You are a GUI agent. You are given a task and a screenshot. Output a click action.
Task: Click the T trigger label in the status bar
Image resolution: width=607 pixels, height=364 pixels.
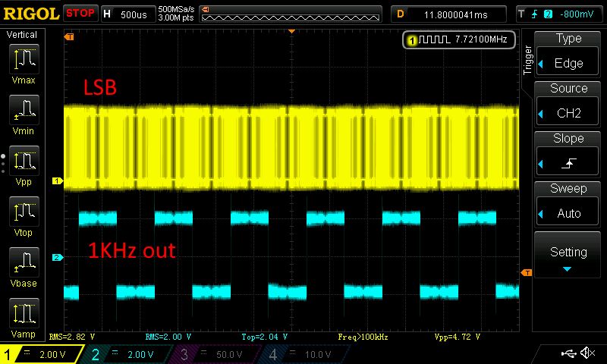point(521,14)
